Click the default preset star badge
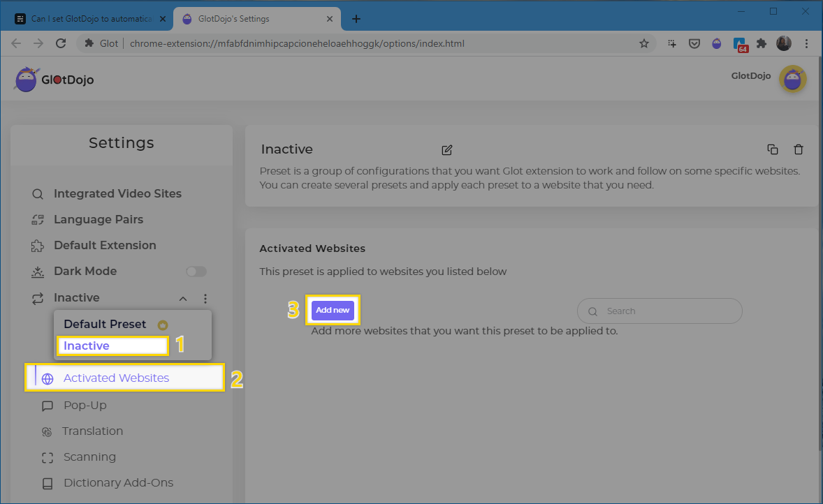 coord(163,325)
